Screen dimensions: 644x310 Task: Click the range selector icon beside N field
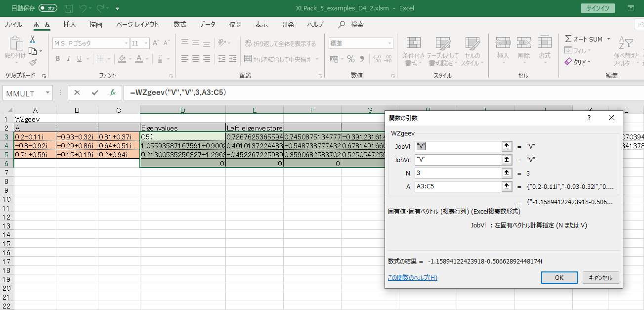tap(507, 173)
